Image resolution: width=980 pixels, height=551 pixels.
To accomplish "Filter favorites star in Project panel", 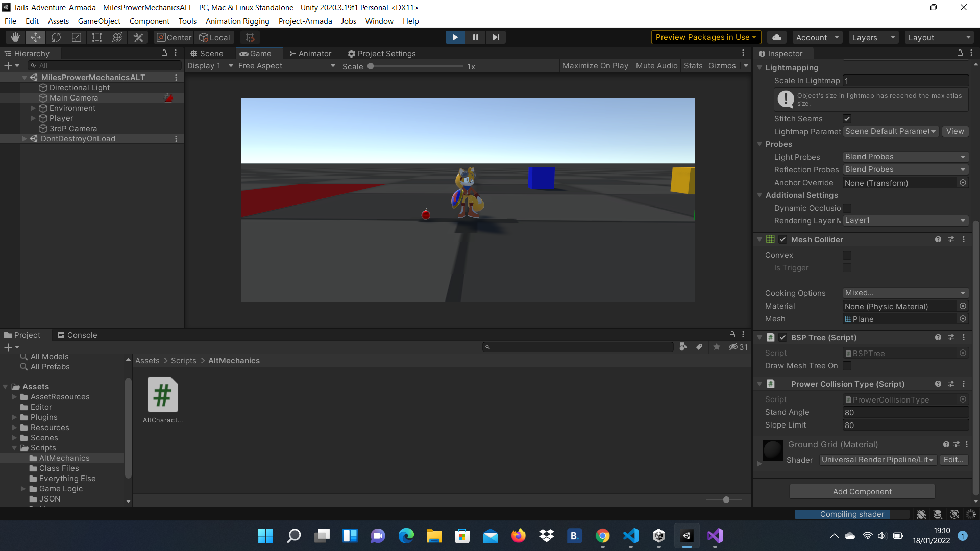I will coord(717,347).
